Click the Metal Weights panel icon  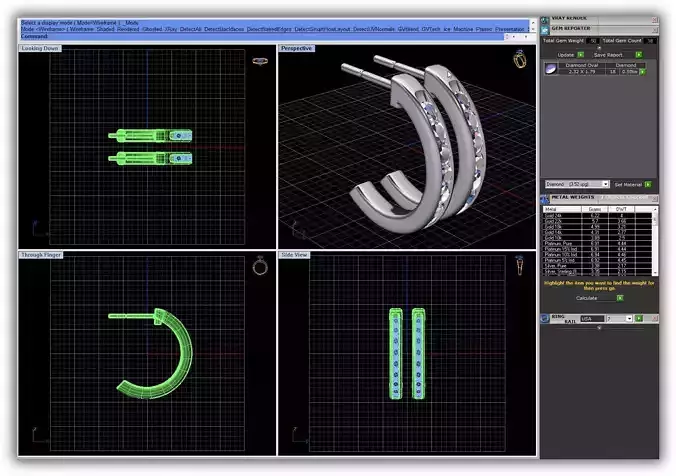pyautogui.click(x=545, y=198)
